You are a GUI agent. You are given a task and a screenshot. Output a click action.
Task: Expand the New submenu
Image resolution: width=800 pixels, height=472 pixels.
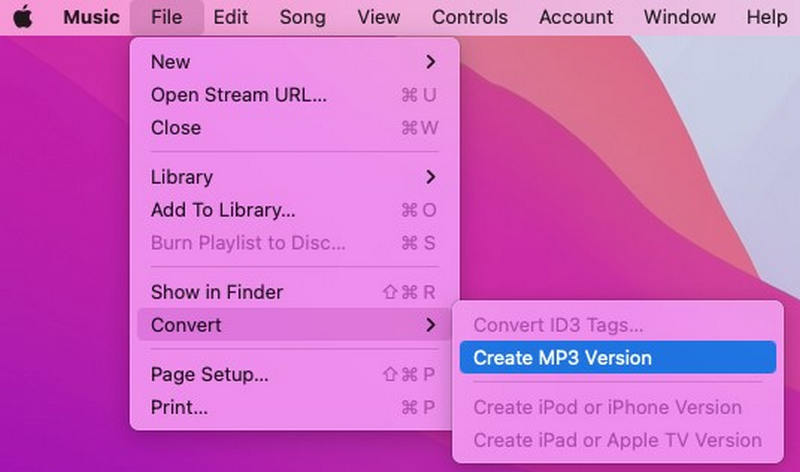(x=294, y=62)
